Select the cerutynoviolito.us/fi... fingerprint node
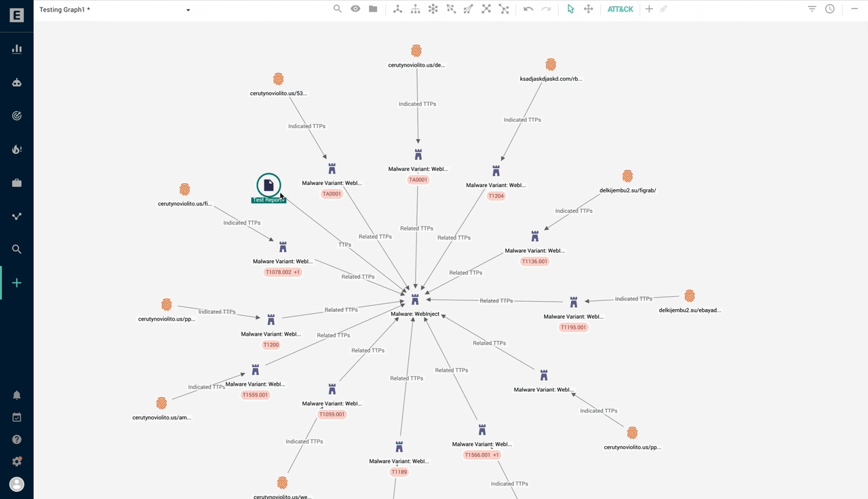This screenshot has width=868, height=499. tap(184, 189)
